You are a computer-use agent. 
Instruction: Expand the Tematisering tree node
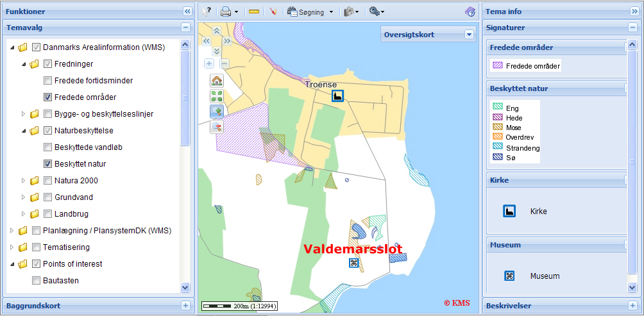pos(12,247)
